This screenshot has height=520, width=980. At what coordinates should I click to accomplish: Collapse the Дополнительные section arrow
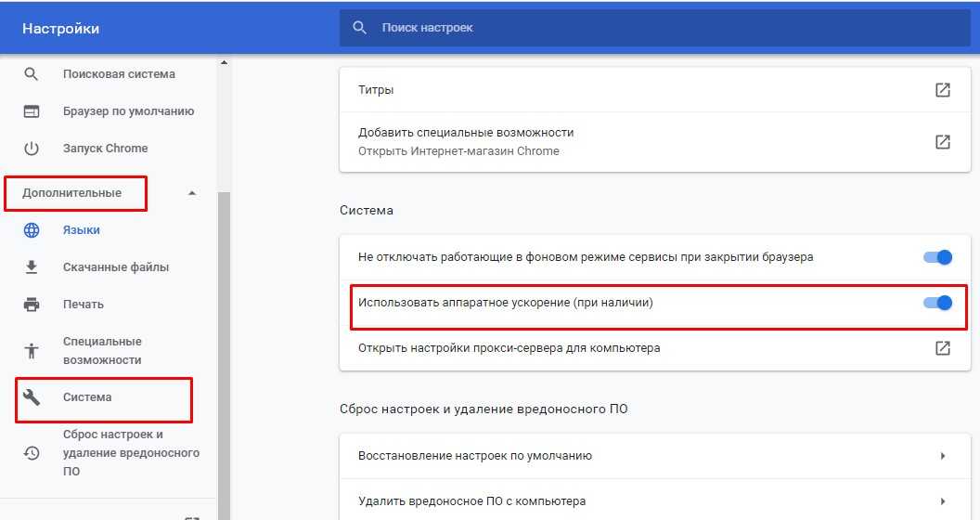191,193
